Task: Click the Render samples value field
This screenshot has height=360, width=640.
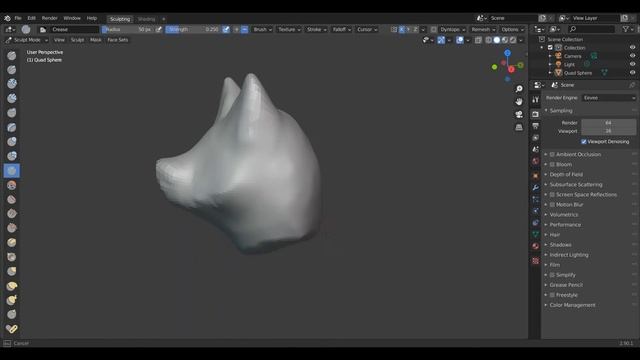Action: [x=608, y=122]
